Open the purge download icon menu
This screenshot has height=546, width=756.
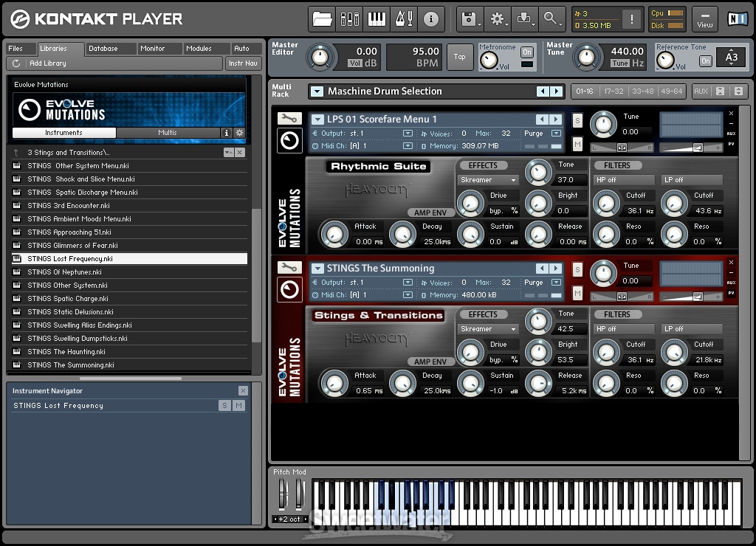pyautogui.click(x=525, y=19)
